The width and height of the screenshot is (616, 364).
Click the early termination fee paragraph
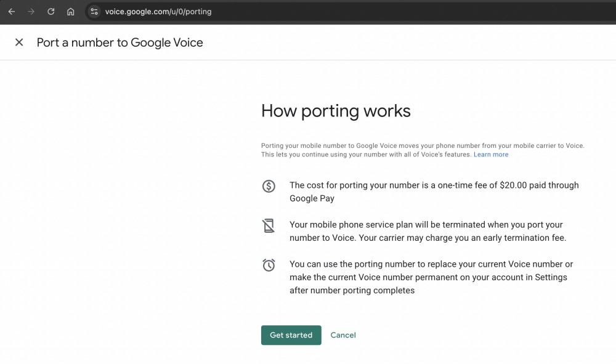(x=428, y=232)
